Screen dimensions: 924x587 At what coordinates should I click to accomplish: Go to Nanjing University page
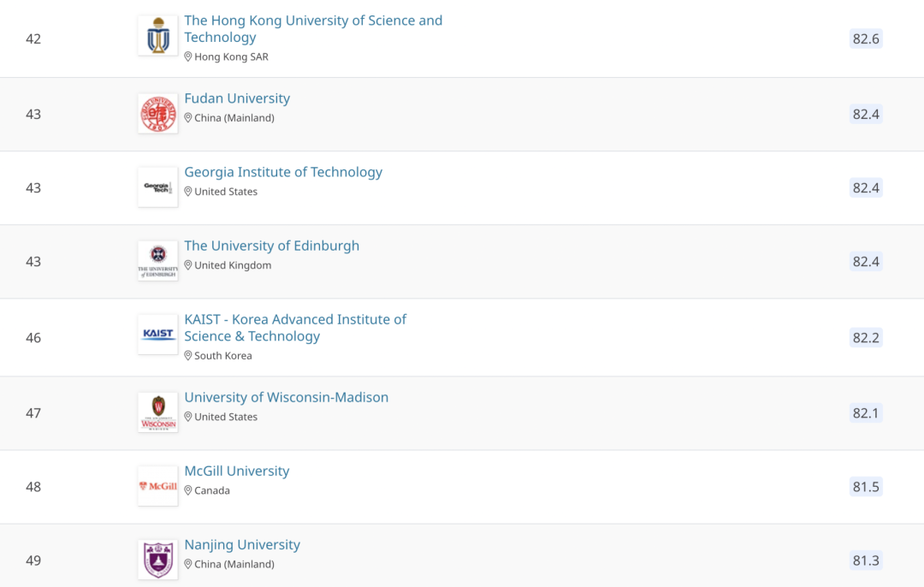(x=242, y=544)
